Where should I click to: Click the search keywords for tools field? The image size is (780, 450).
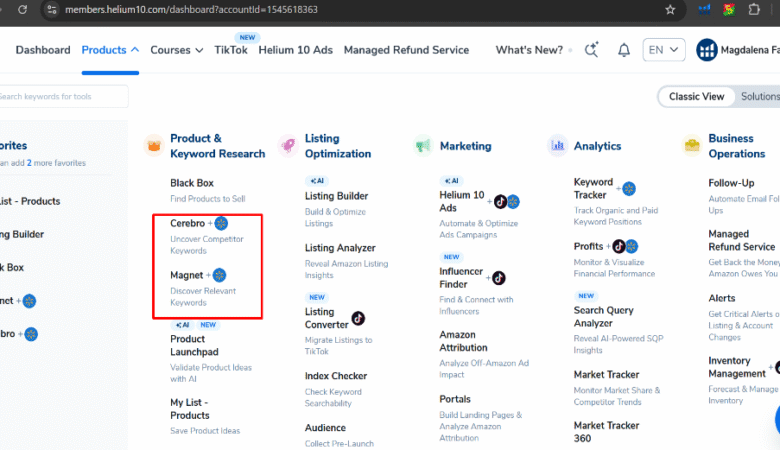(62, 96)
